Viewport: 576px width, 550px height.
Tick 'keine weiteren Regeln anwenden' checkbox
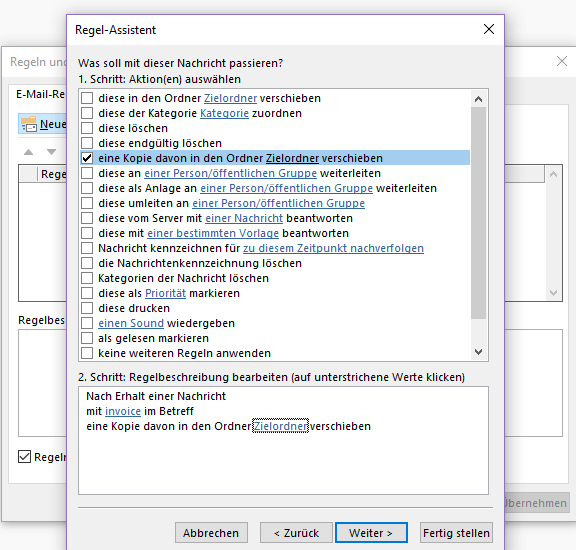(x=87, y=353)
